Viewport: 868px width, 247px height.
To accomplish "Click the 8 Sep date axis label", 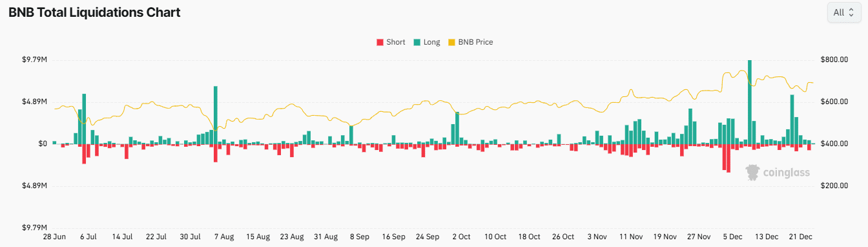I will coord(359,237).
